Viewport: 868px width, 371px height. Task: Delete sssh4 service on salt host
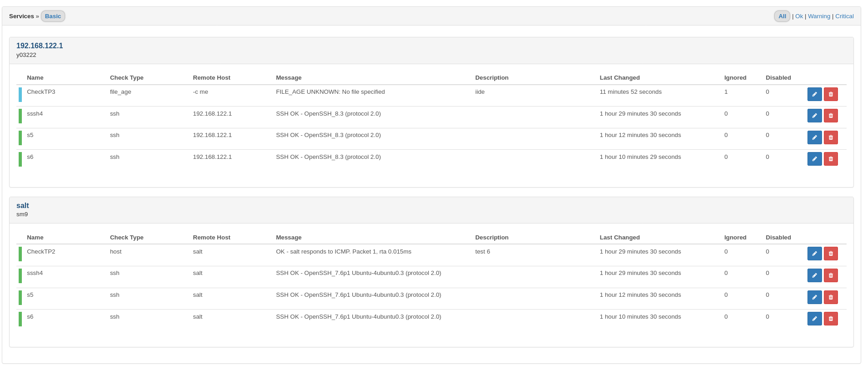pyautogui.click(x=831, y=275)
